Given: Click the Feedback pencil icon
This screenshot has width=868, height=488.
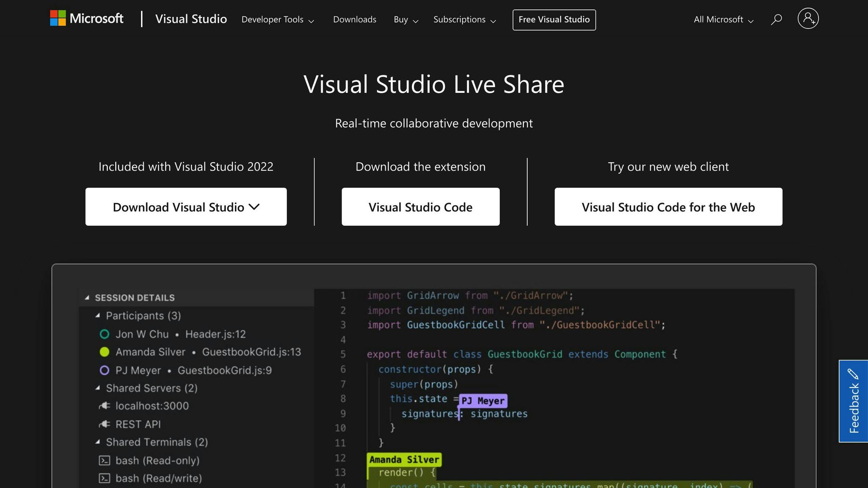Looking at the screenshot, I should click(853, 374).
